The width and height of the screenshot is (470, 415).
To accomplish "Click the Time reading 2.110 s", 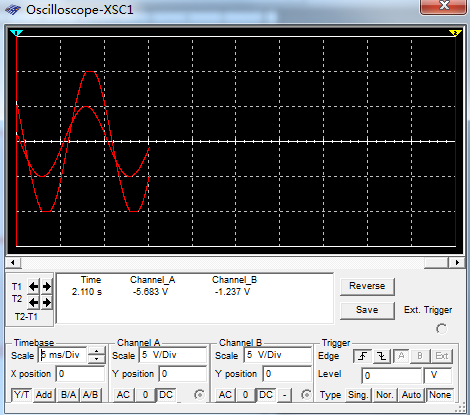I will pyautogui.click(x=87, y=292).
